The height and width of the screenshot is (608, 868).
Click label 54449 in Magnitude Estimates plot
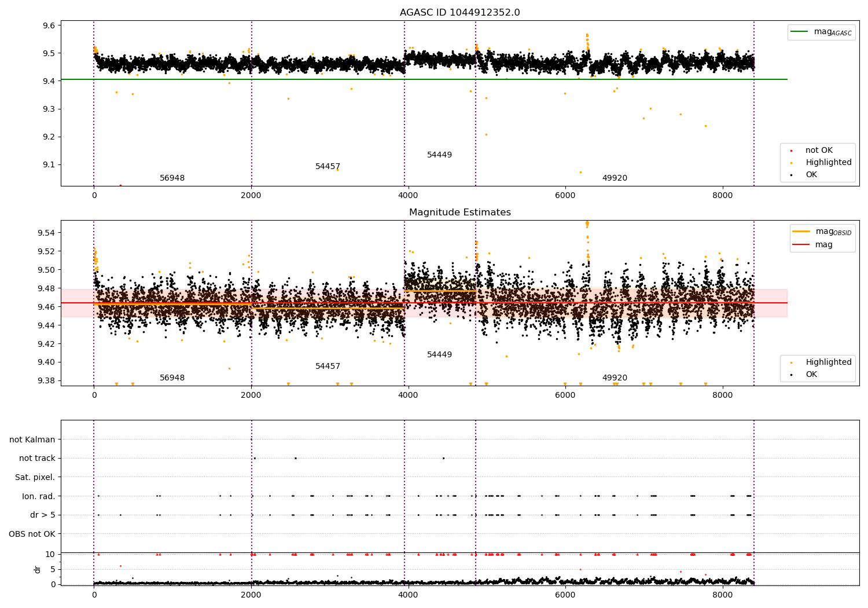[x=439, y=355]
